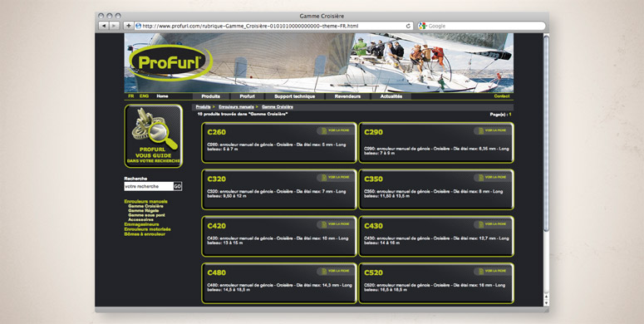
Task: Click 'Voir la fiche' for C430
Action: [492, 224]
